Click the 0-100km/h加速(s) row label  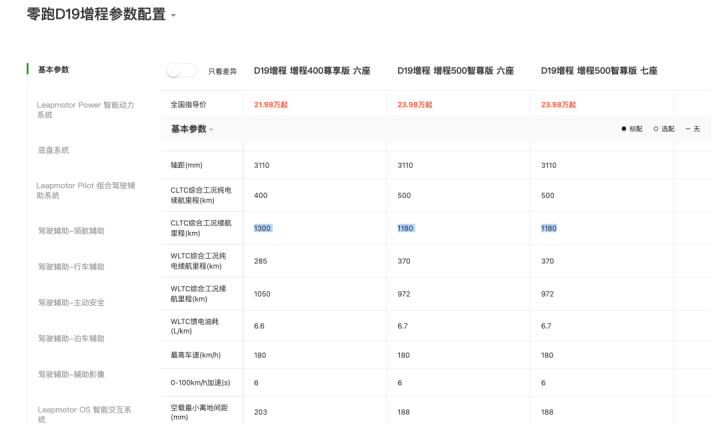200,383
